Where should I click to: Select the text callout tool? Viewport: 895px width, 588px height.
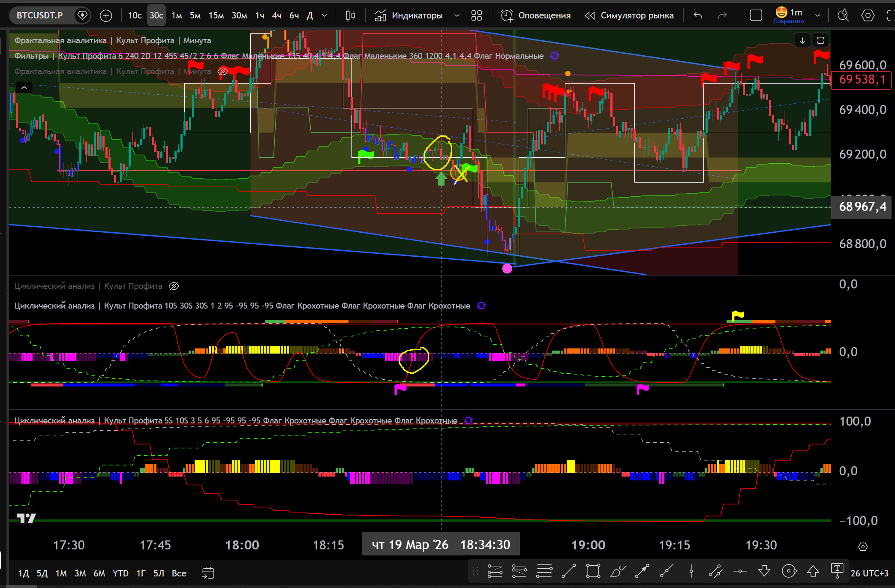pos(837,570)
